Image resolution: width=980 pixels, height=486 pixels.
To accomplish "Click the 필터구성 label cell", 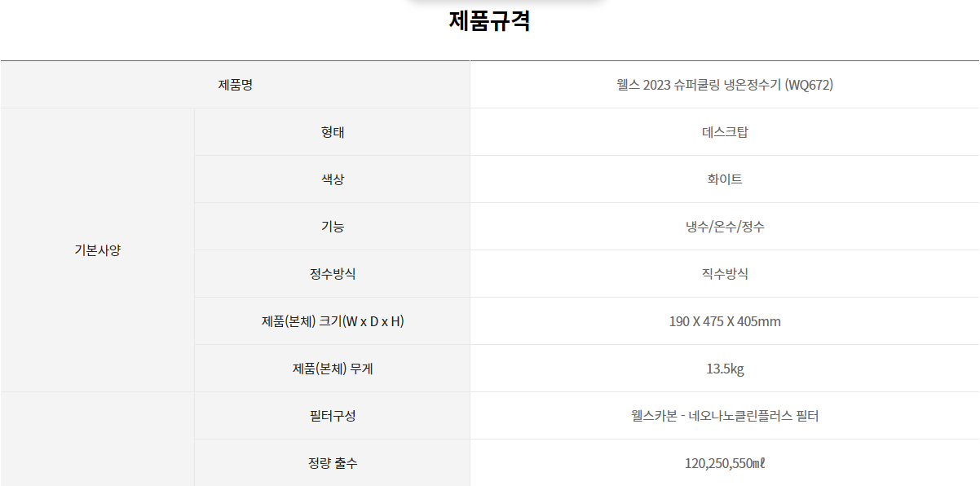I will click(x=333, y=416).
